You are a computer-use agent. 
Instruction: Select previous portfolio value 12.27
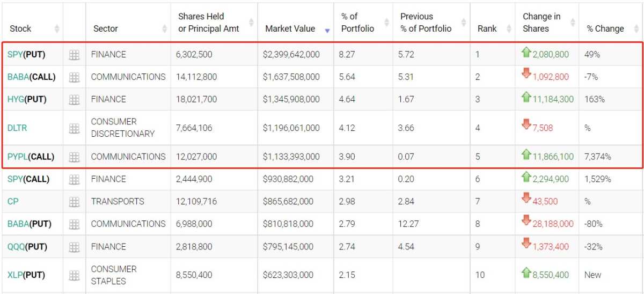click(x=408, y=224)
